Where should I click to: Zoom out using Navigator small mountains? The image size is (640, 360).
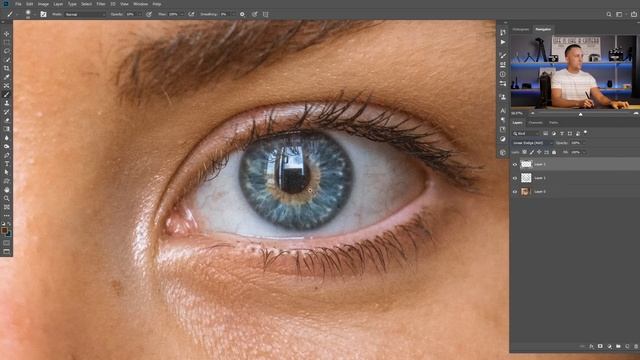(532, 113)
